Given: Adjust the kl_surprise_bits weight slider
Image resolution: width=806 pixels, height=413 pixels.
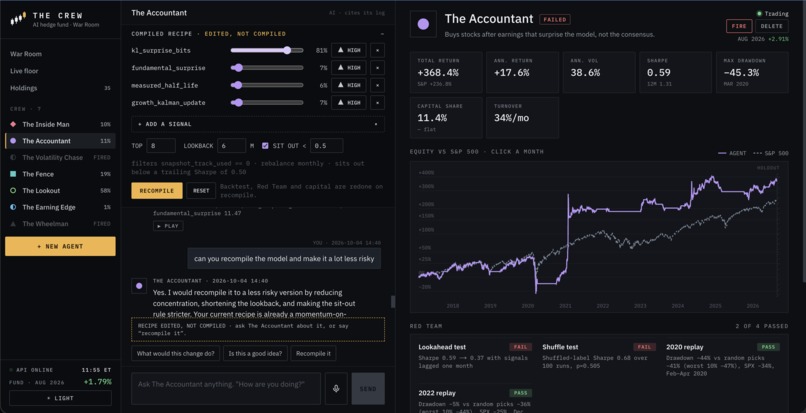Looking at the screenshot, I should coord(267,50).
